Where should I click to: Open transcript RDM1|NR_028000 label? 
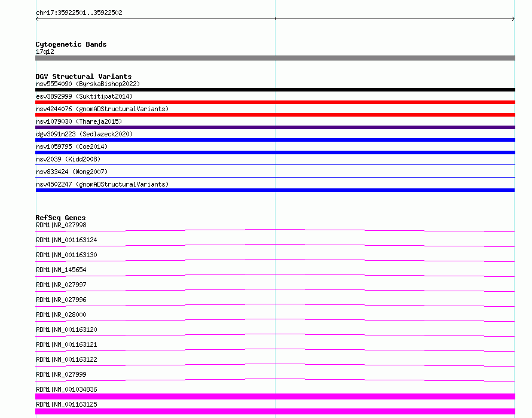point(61,315)
